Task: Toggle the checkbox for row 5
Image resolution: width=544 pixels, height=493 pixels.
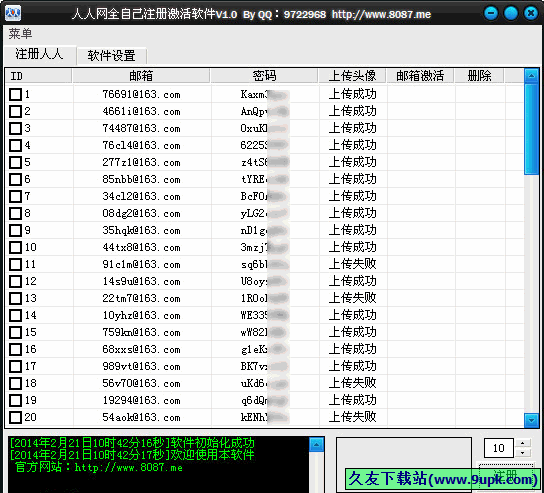Action: point(15,162)
